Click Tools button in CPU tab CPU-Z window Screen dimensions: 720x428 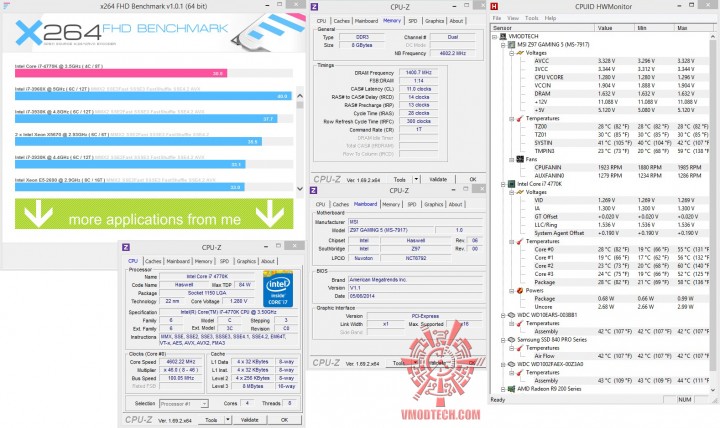[x=211, y=420]
